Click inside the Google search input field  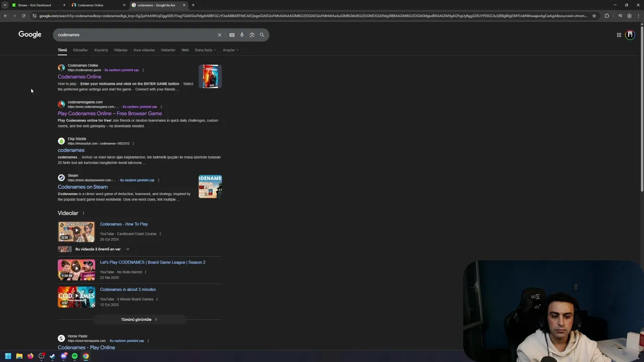(135, 35)
